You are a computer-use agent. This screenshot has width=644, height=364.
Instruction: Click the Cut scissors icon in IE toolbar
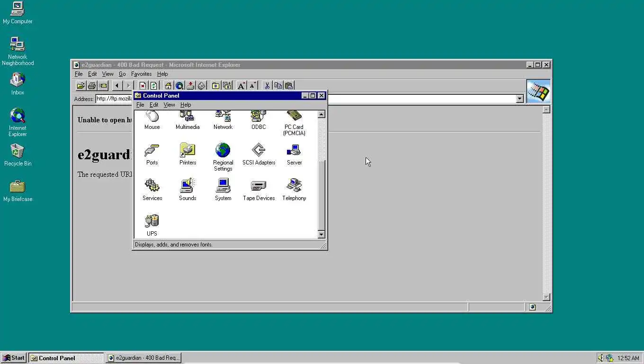[267, 85]
